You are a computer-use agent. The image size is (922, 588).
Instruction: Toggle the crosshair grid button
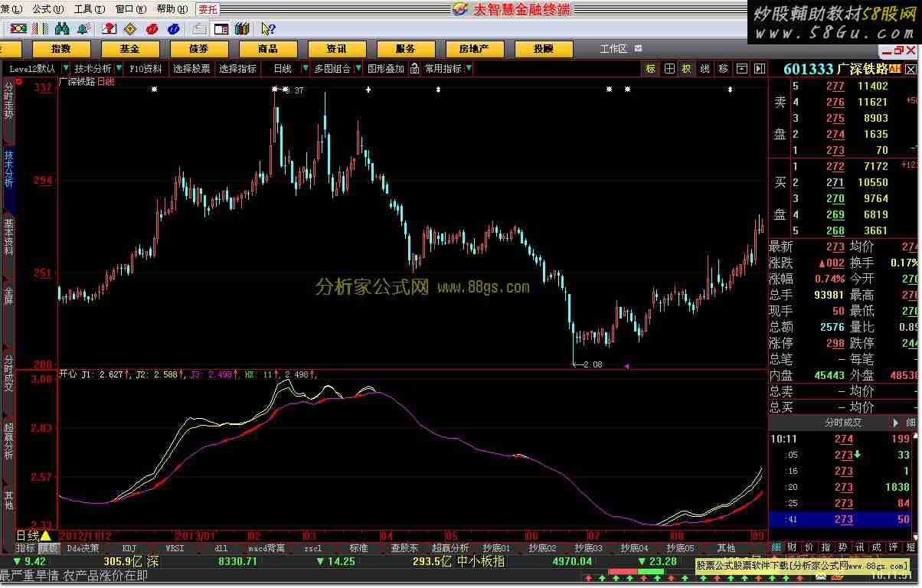pyautogui.click(x=669, y=68)
